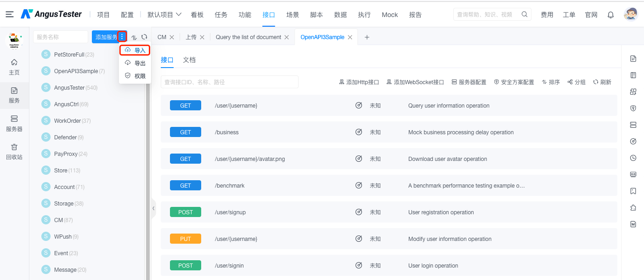
Task: Select 服务 in the left sidebar
Action: (14, 95)
